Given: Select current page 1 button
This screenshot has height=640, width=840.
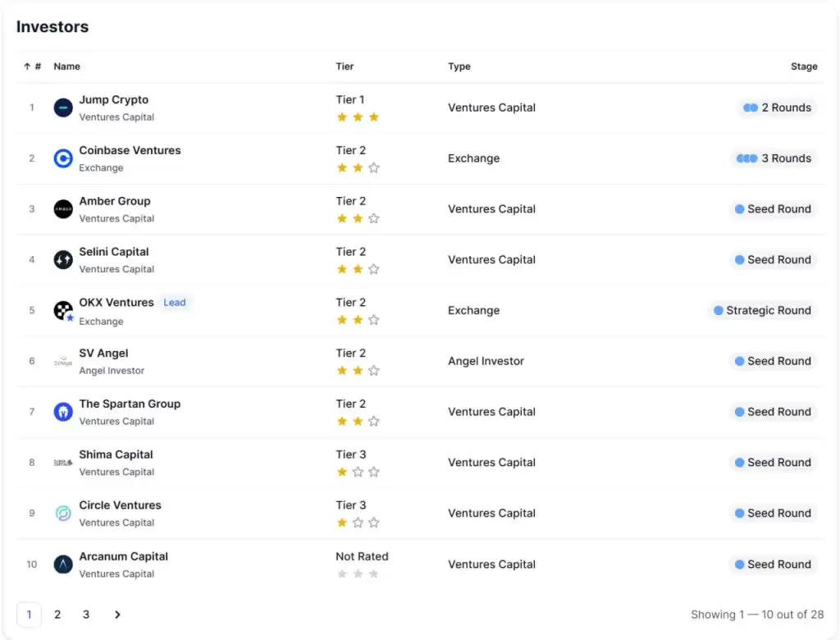Looking at the screenshot, I should 29,615.
